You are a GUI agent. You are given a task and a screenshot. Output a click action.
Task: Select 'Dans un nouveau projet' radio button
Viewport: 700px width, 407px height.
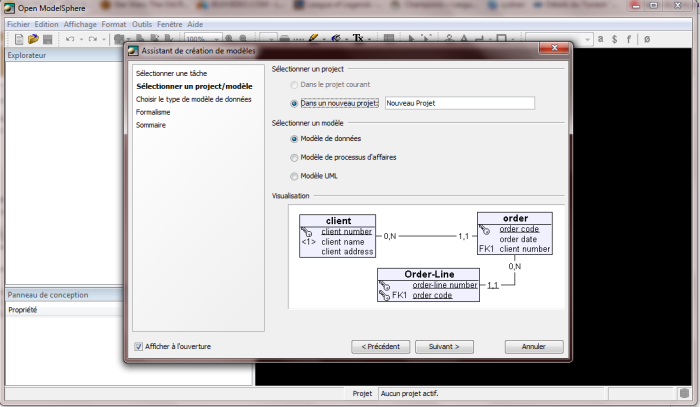(294, 102)
